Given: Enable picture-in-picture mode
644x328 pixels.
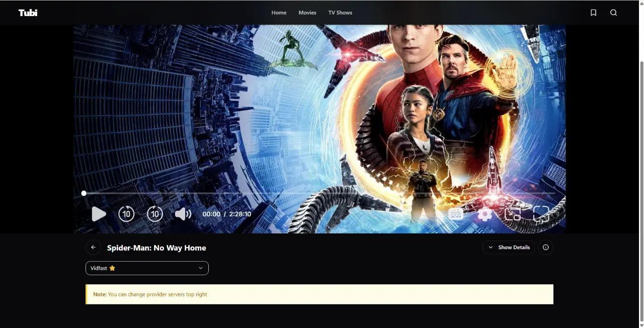Looking at the screenshot, I should [x=513, y=214].
